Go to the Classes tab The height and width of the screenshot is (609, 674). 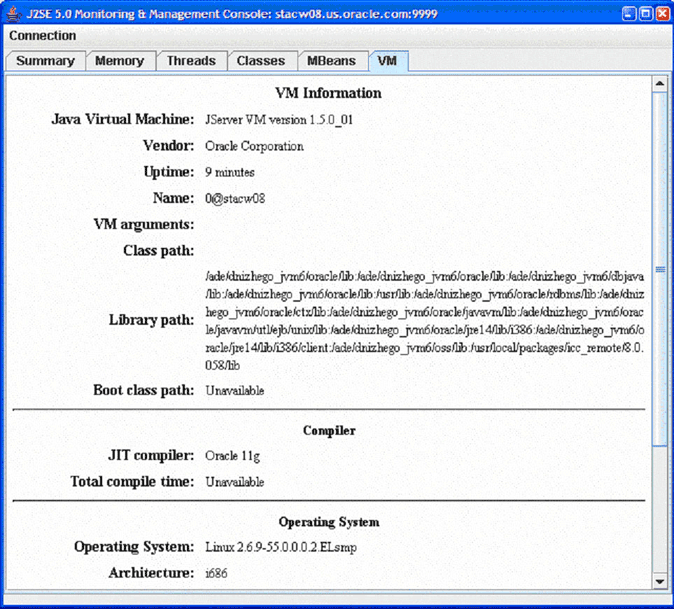coord(261,61)
